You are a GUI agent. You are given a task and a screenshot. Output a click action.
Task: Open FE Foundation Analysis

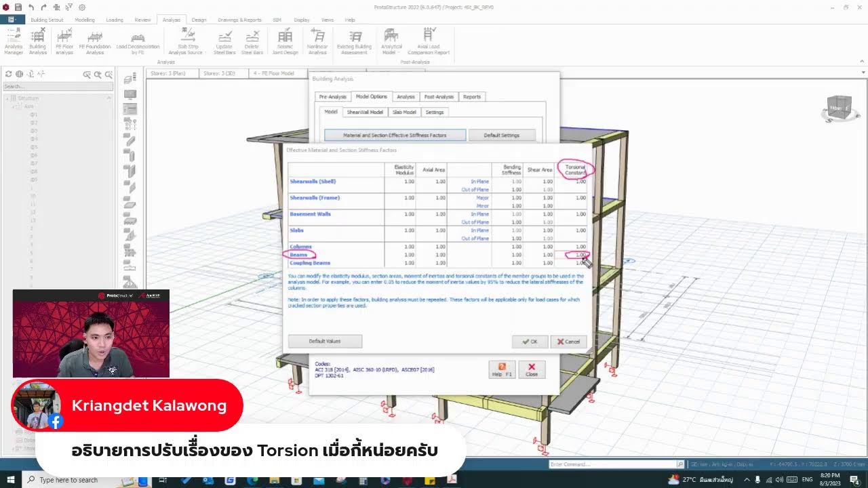pos(95,41)
